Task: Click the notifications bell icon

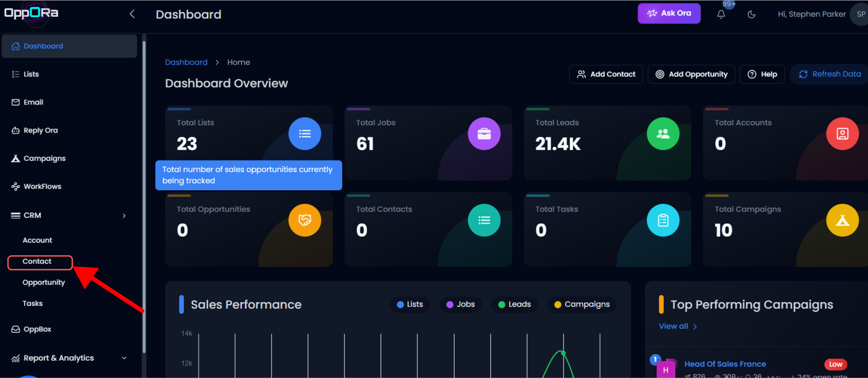Action: 721,14
